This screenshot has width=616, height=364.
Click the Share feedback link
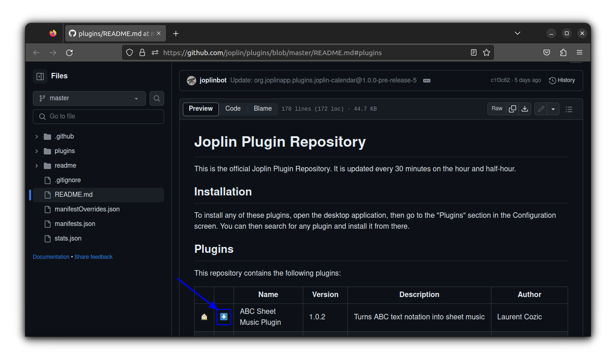click(x=93, y=257)
